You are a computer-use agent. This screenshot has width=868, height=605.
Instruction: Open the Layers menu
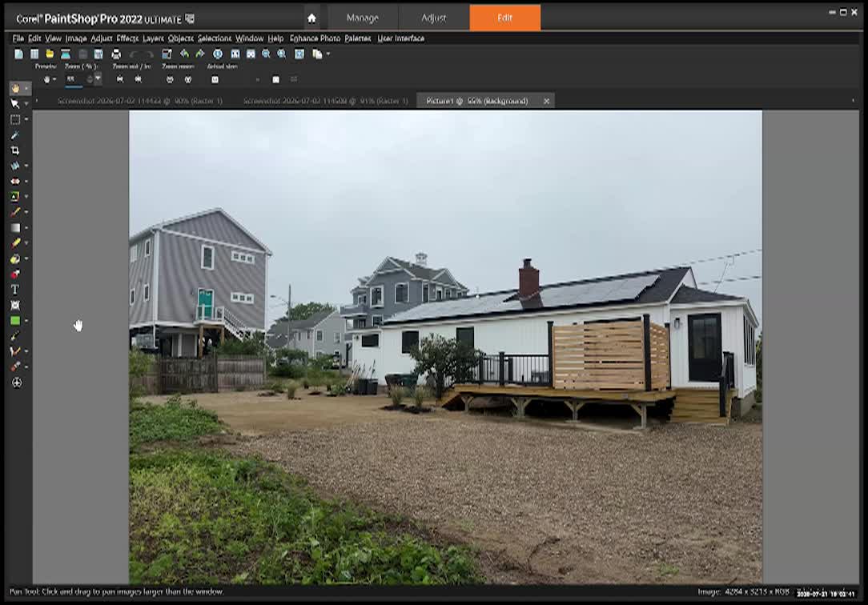pyautogui.click(x=153, y=38)
